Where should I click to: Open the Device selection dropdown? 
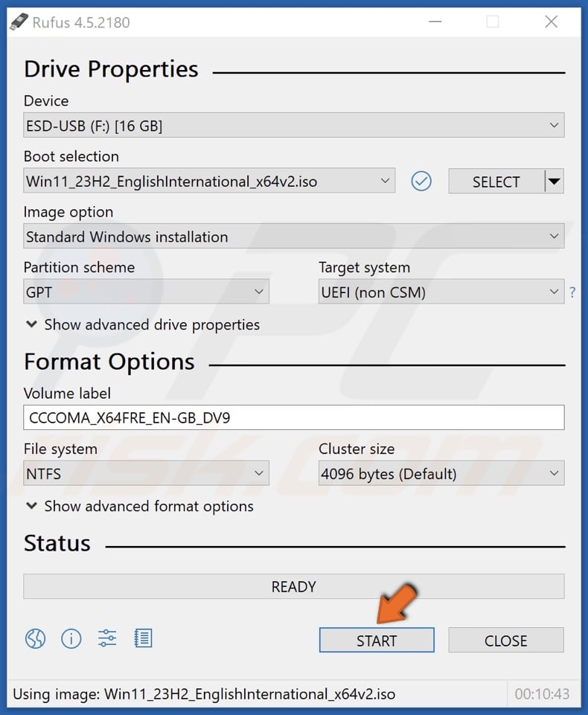[x=554, y=125]
